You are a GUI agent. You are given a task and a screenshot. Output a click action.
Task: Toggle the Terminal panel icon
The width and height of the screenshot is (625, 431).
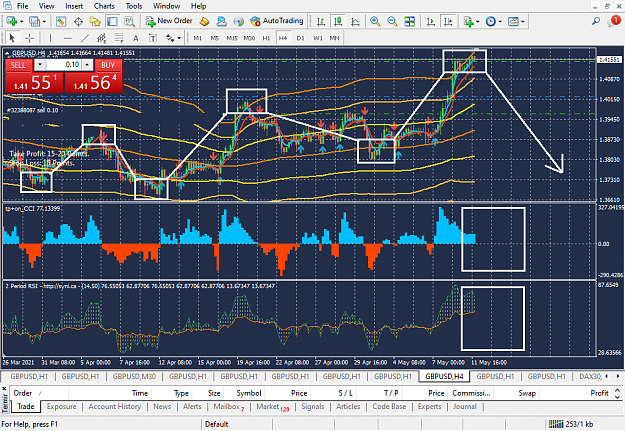coord(112,21)
